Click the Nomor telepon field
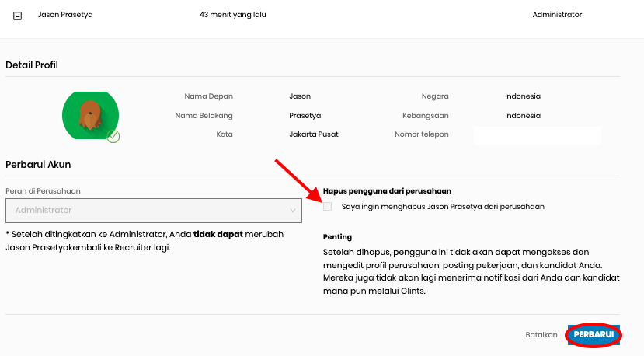Image resolution: width=644 pixels, height=356 pixels. click(x=538, y=135)
